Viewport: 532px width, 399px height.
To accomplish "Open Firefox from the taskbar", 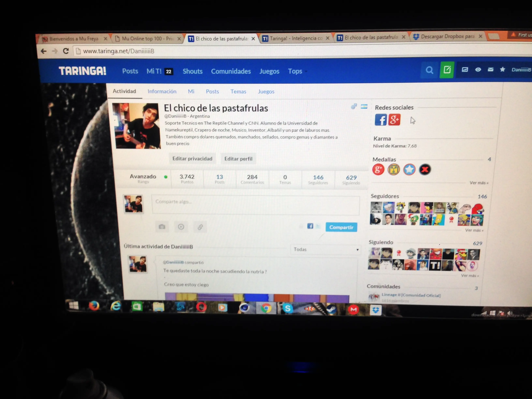I will 94,306.
